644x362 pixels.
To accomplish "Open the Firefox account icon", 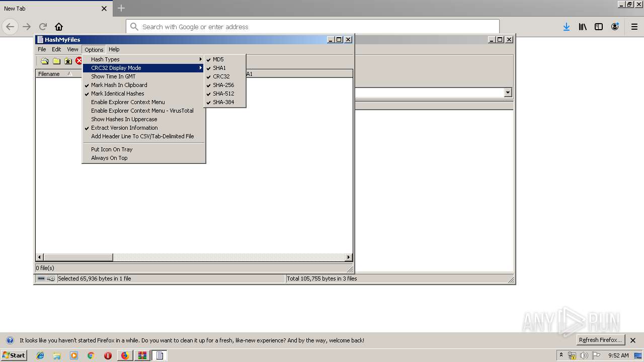I will pos(615,27).
